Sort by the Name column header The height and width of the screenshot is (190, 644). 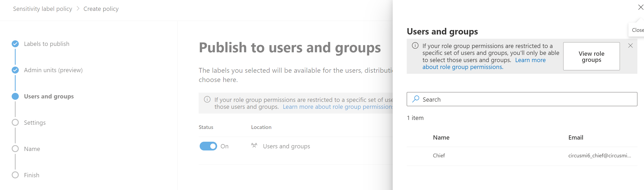click(441, 137)
